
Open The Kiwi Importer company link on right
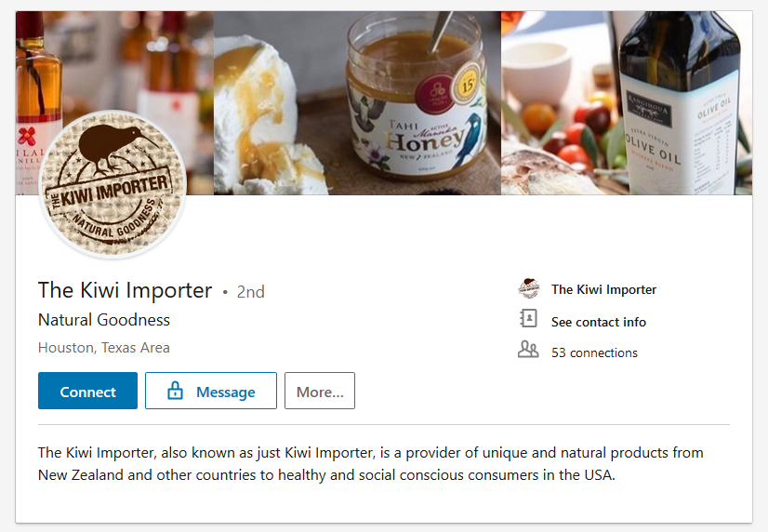(x=603, y=289)
